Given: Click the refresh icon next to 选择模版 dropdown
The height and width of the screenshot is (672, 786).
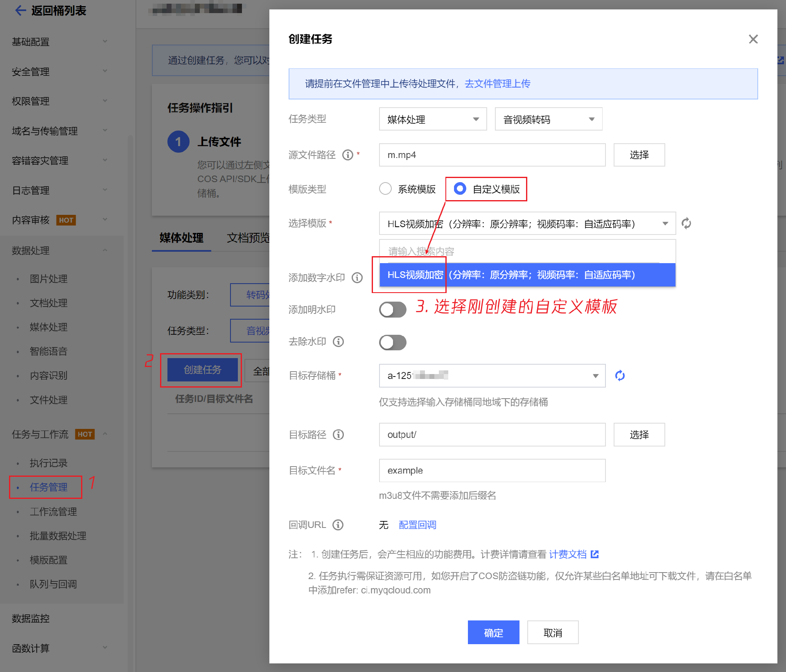Looking at the screenshot, I should click(x=686, y=223).
